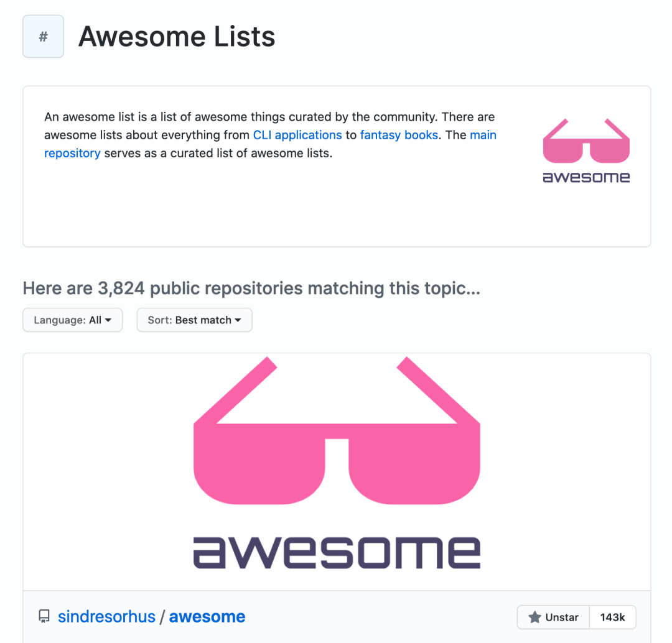
Task: Click the Awesome Lists page heading
Action: [177, 37]
